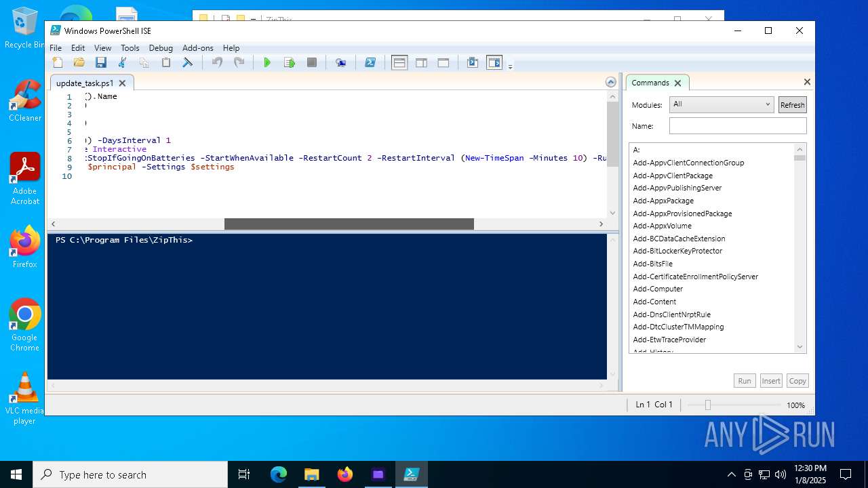Click the Show Command Window icon
Screen dimensions: 868x488
[x=473, y=62]
